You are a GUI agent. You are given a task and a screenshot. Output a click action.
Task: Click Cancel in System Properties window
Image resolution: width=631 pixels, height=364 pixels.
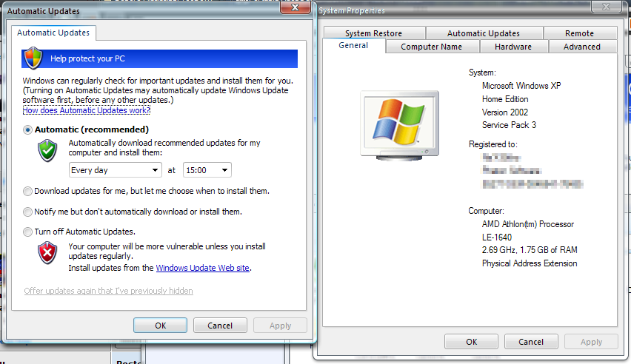[x=531, y=342]
